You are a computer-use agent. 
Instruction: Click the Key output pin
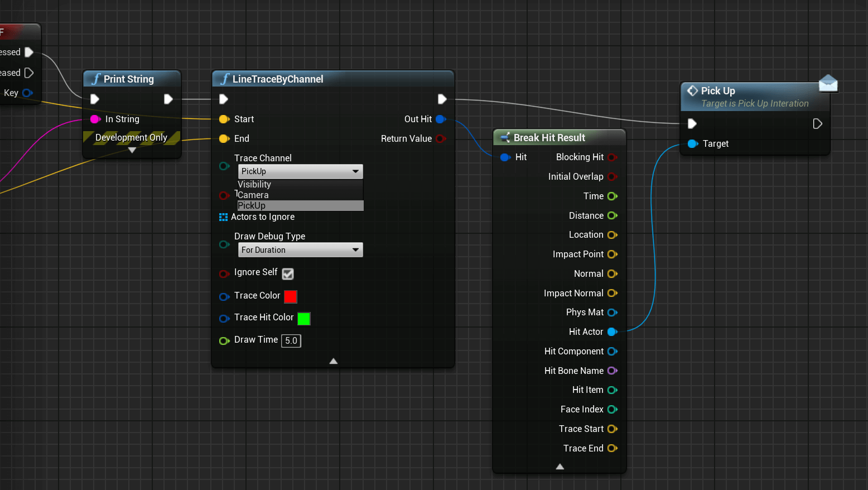coord(27,93)
